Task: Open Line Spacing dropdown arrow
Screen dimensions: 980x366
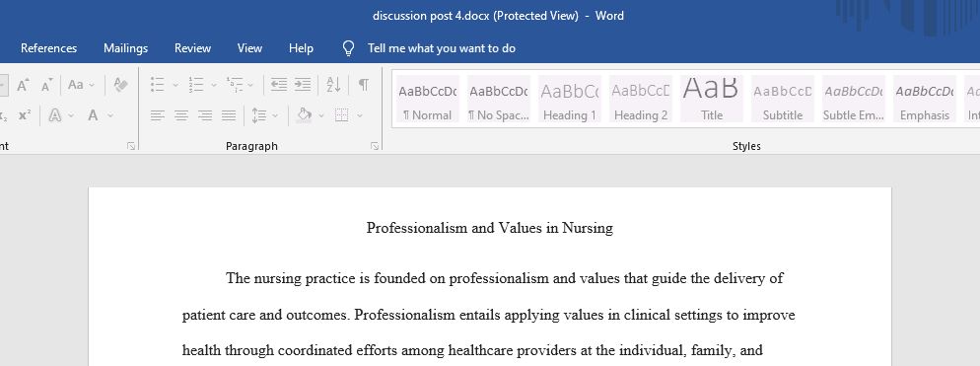Action: [x=275, y=115]
